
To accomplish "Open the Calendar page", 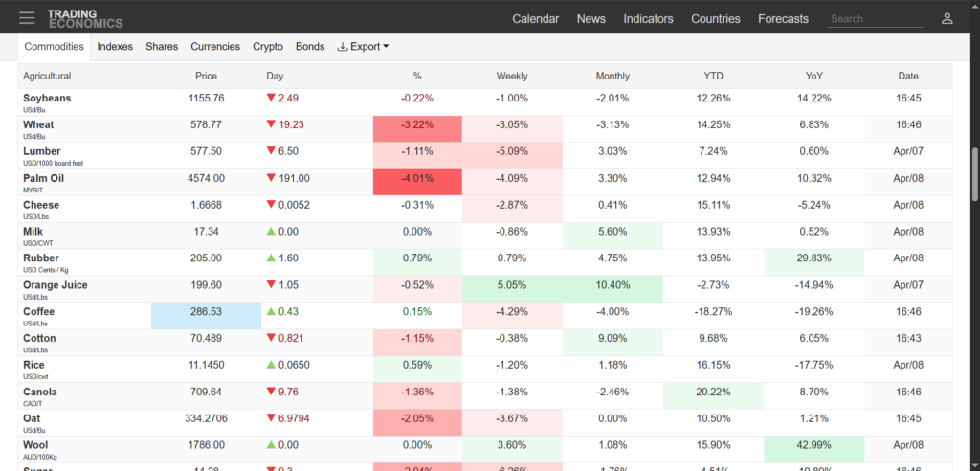I will point(535,18).
